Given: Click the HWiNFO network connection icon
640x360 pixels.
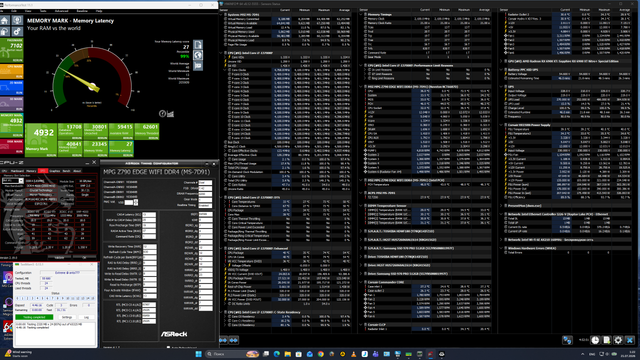Looking at the screenshot, I should [x=567, y=340].
